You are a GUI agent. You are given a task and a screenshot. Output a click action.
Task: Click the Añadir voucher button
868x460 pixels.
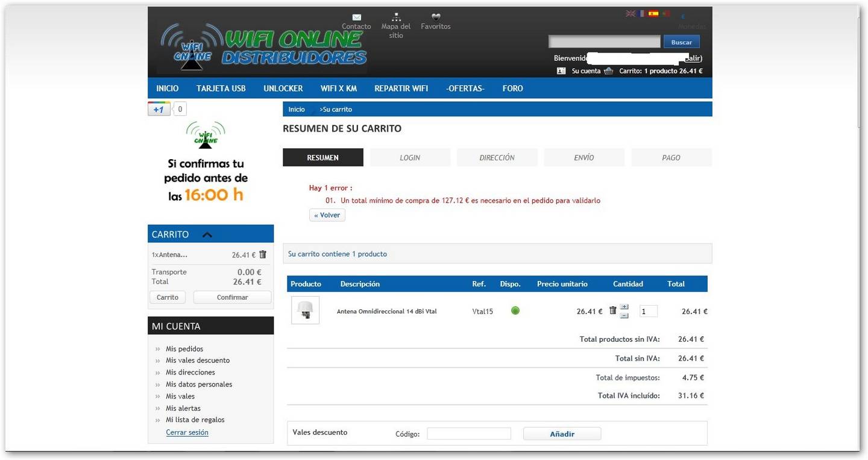pyautogui.click(x=562, y=434)
